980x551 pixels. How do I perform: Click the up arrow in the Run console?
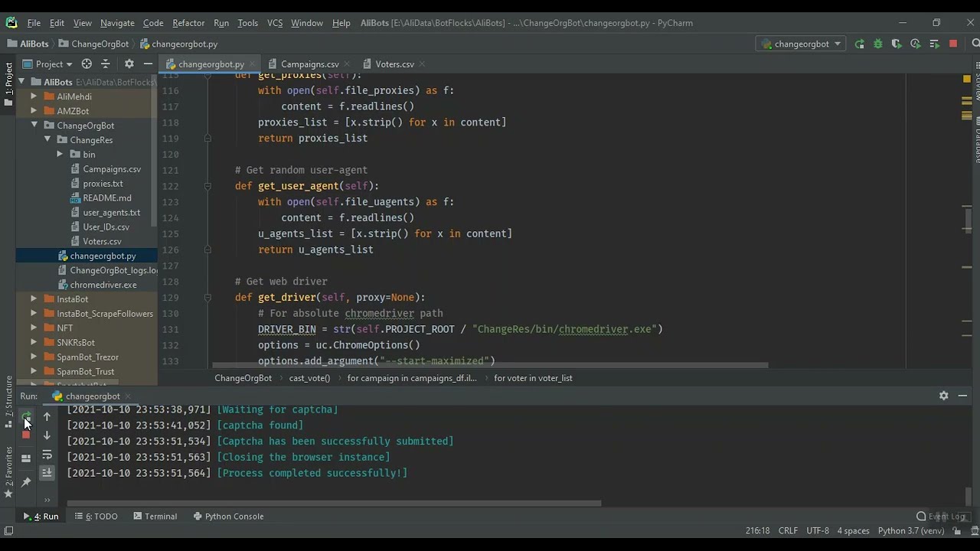point(47,417)
